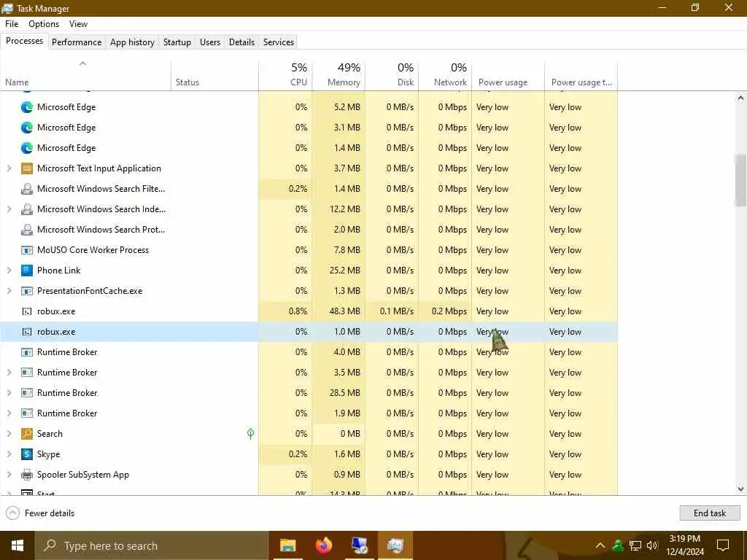Open the Windows Start menu

pyautogui.click(x=18, y=545)
